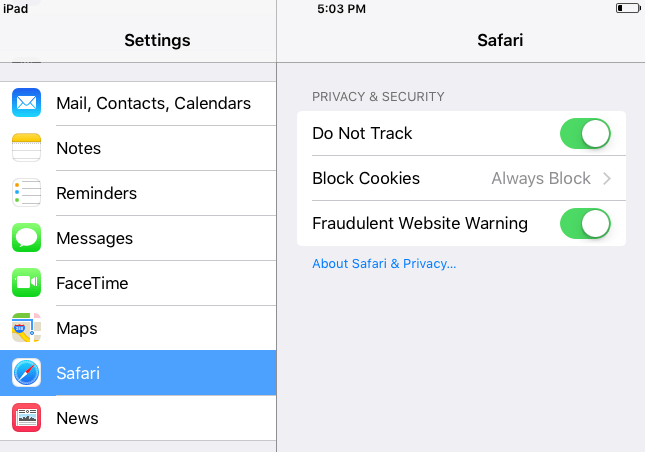645x452 pixels.
Task: Open Mail, Contacts, Calendars settings
Action: (153, 103)
